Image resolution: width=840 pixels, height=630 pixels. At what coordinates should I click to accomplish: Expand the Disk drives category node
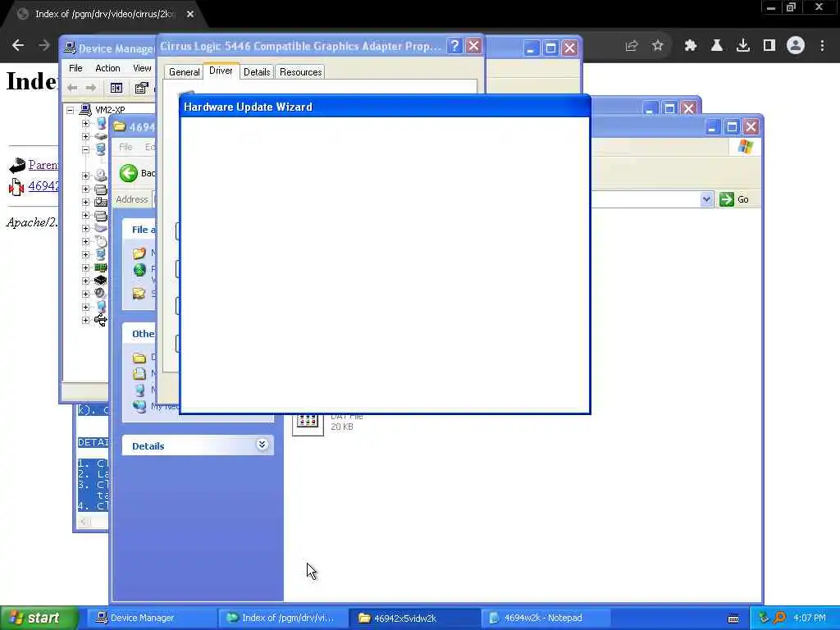coord(85,137)
